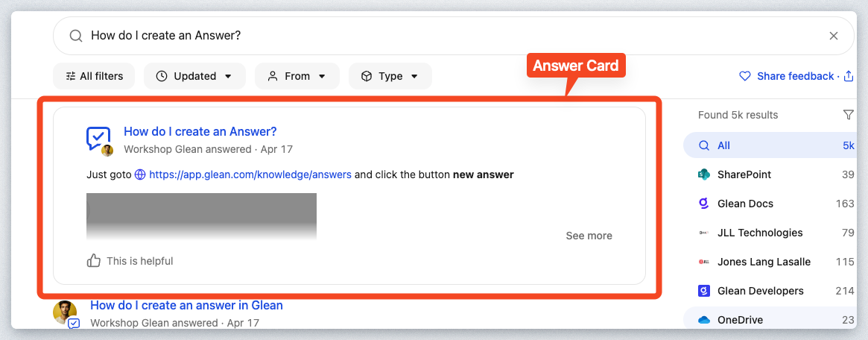Expand the Updated filter dropdown
The image size is (868, 340).
point(194,76)
